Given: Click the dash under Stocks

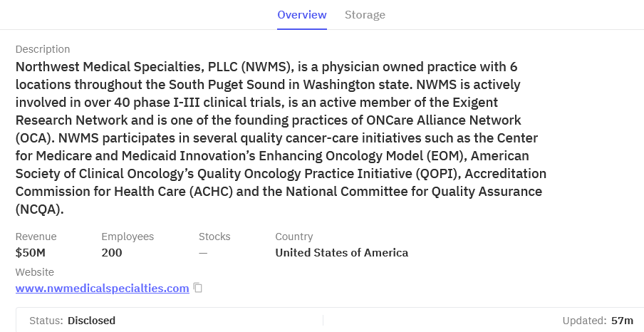Looking at the screenshot, I should point(203,253).
